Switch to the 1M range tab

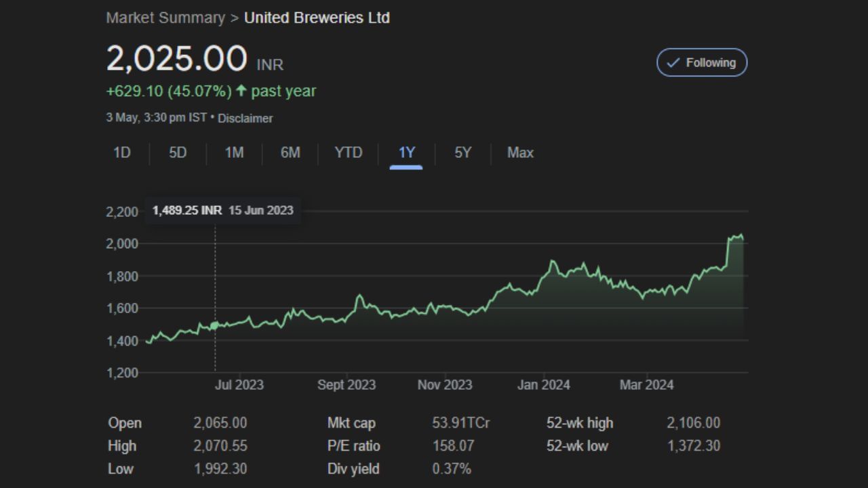click(x=234, y=152)
